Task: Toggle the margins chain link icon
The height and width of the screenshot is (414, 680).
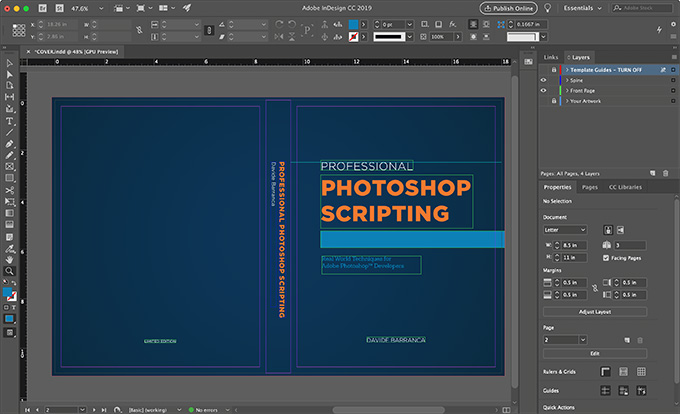Action: 595,288
